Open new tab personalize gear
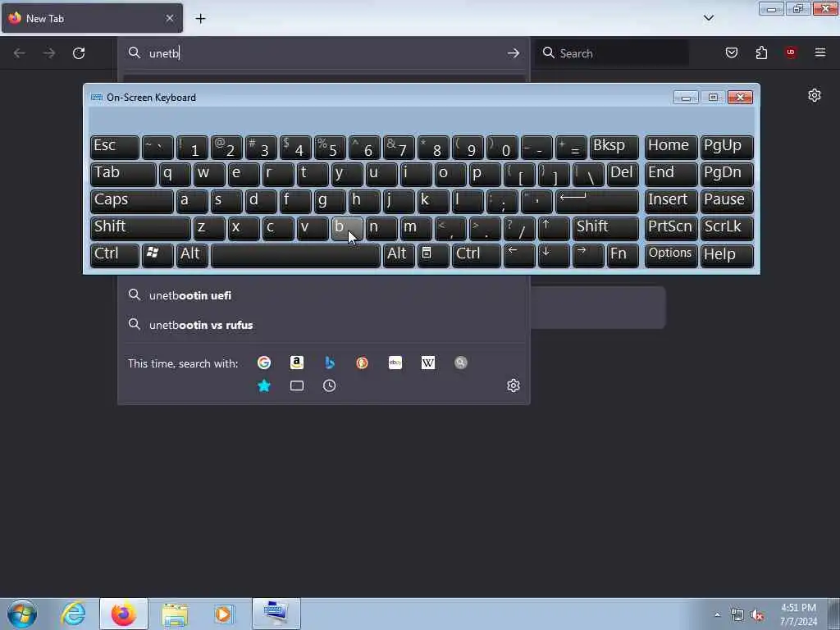This screenshot has width=840, height=630. tap(815, 95)
